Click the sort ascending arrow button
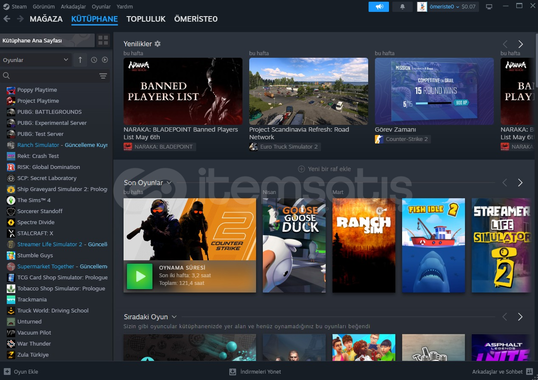Viewport: 538px width, 380px height. coord(80,60)
